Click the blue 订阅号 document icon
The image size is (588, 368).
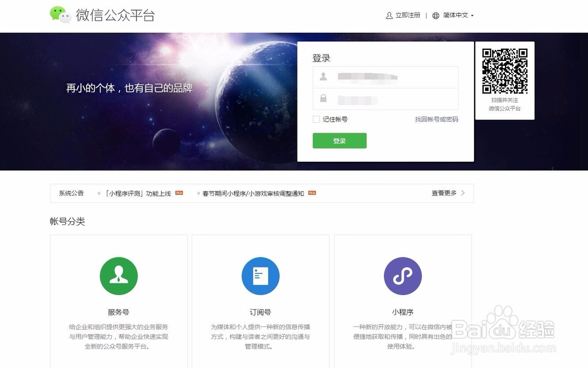point(260,275)
